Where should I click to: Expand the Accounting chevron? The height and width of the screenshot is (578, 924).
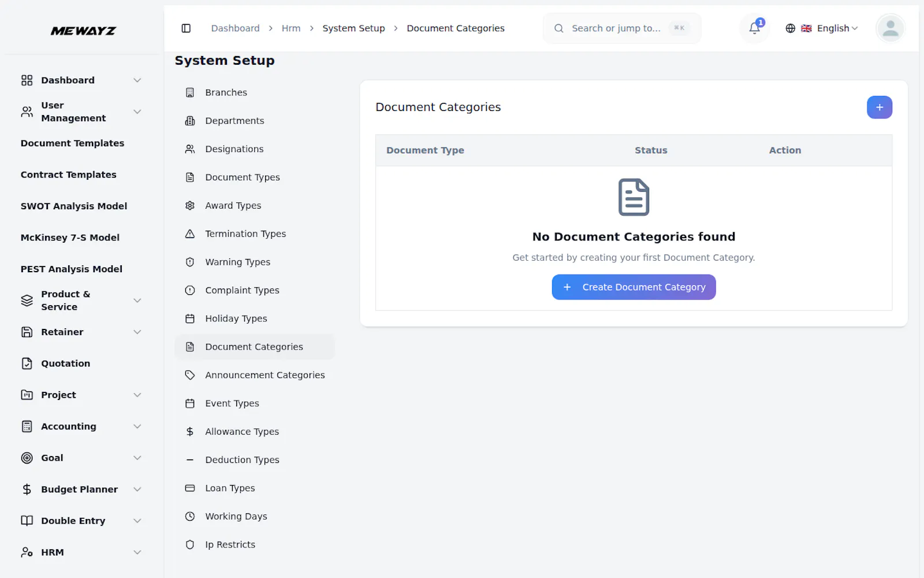137,427
